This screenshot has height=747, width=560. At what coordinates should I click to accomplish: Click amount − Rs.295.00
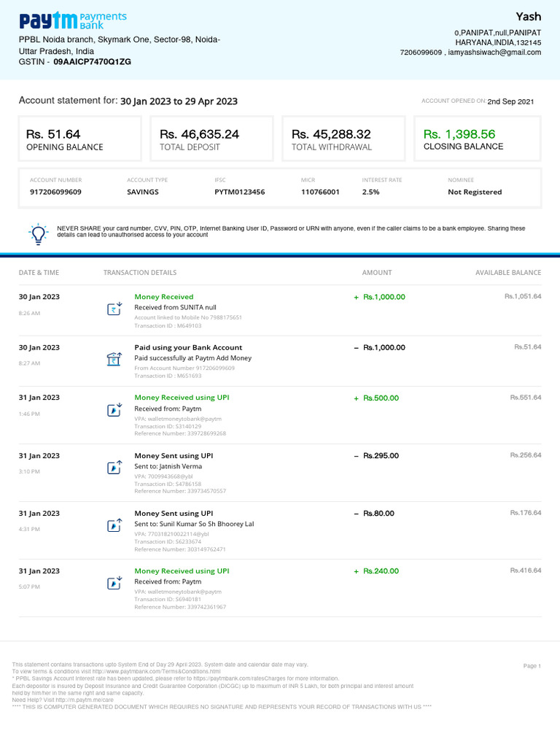click(376, 456)
